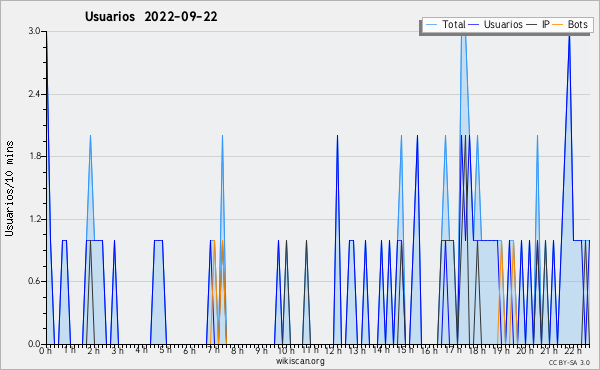Click the '12 h' x-axis label
600x370 pixels.
pyautogui.click(x=333, y=350)
